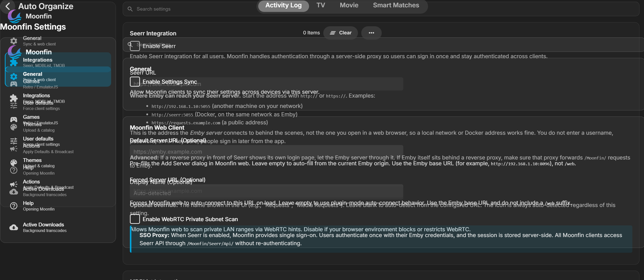The height and width of the screenshot is (280, 644).
Task: Click the puzzle icon of the un-highlighted Integrations entry
Action: point(14,98)
